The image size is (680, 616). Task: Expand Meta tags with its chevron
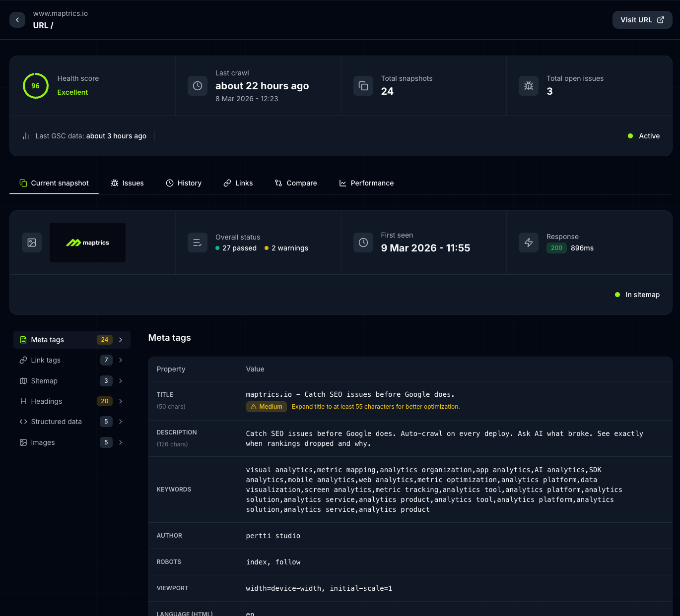121,340
